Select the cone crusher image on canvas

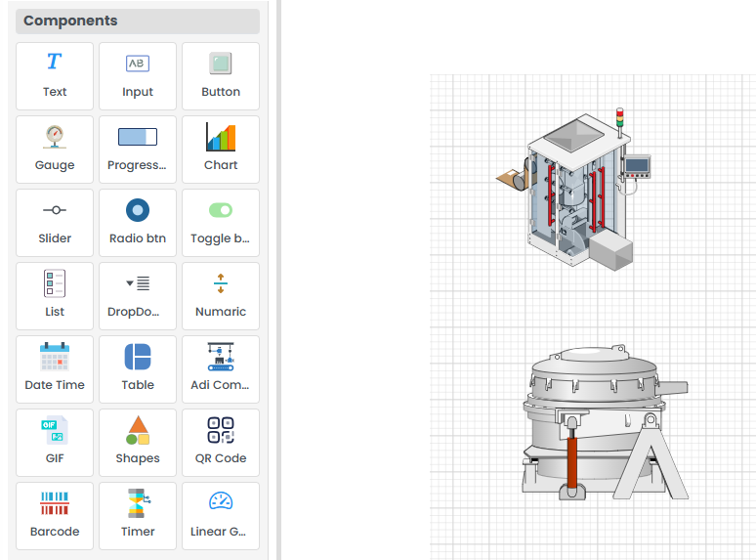point(605,422)
